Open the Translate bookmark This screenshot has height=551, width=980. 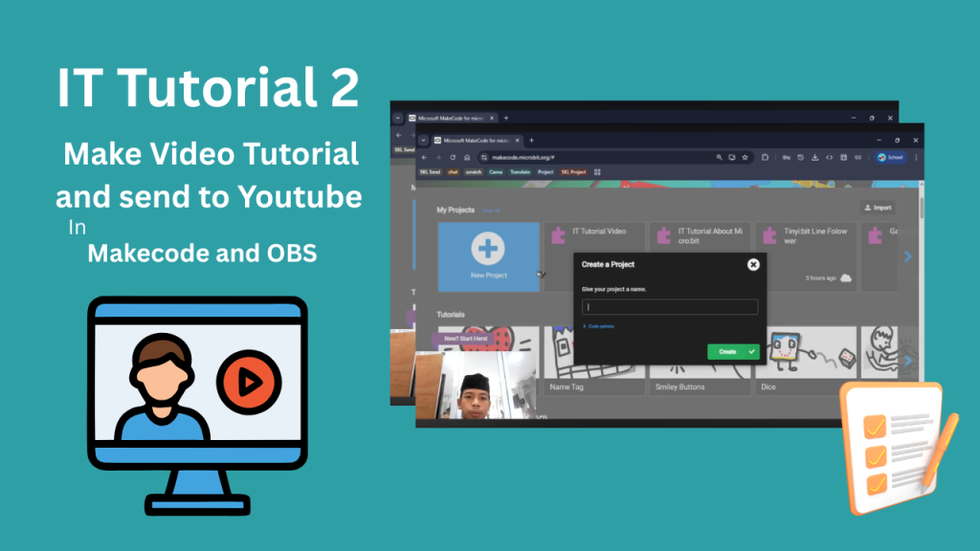pyautogui.click(x=520, y=172)
